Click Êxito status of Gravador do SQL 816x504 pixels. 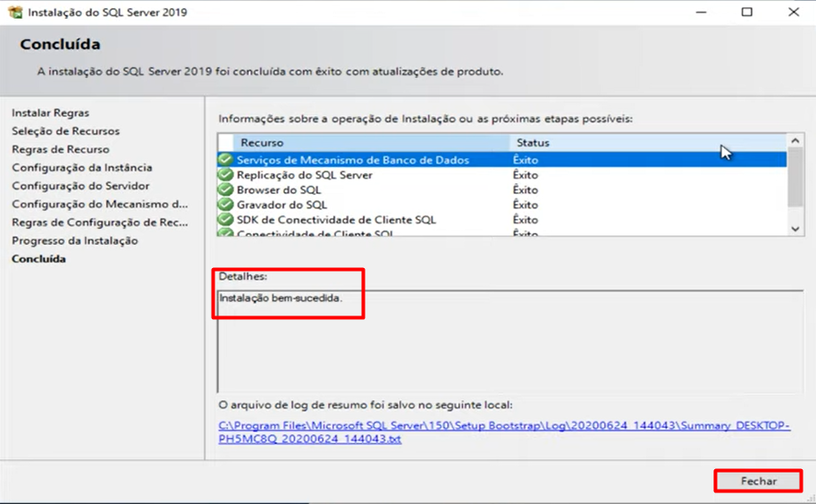pos(526,205)
